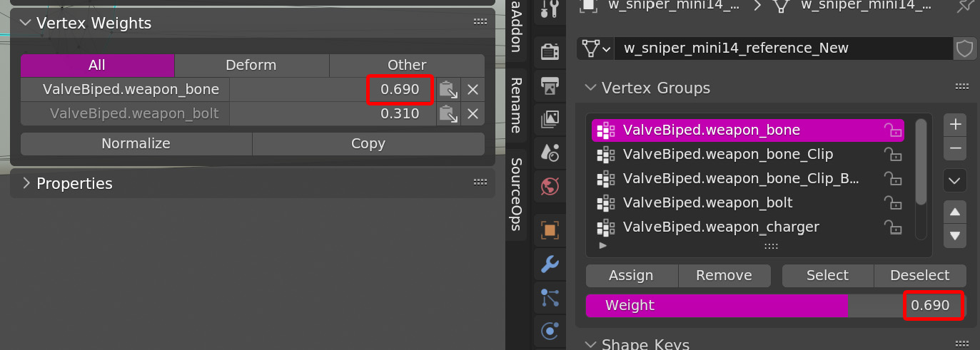Toggle lock on ValveBiped.weapon_bone vertex group
980x350 pixels.
coord(893,130)
